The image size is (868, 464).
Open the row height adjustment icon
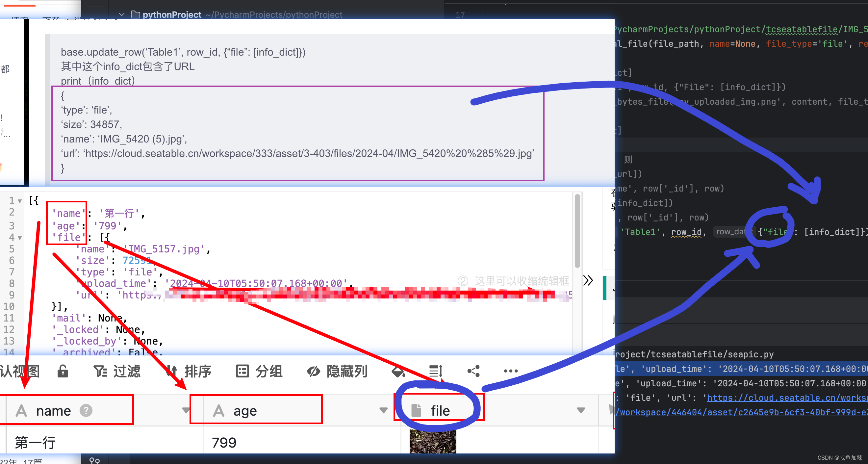pyautogui.click(x=435, y=371)
